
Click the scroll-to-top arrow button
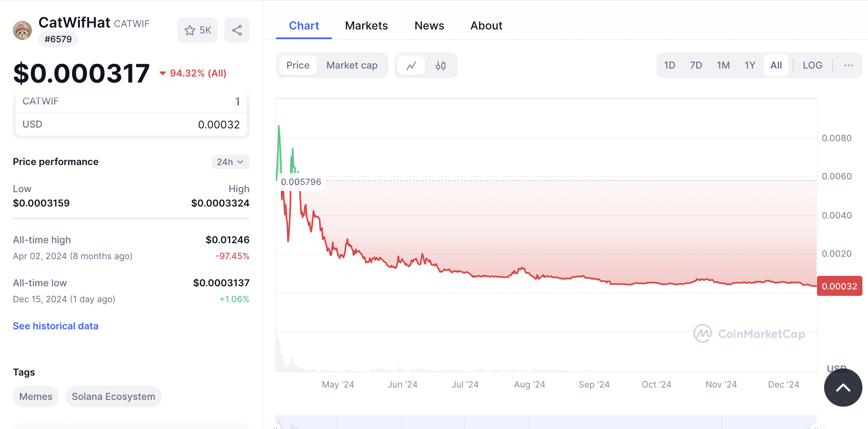click(843, 388)
